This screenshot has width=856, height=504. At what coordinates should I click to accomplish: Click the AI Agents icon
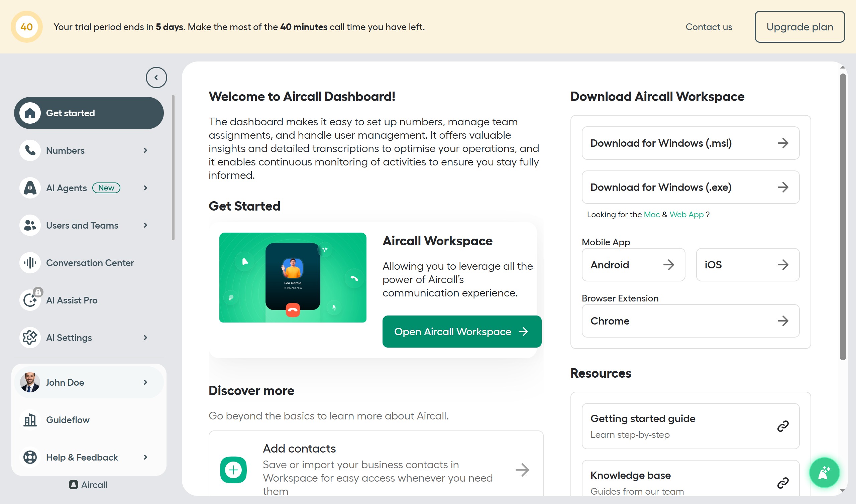click(30, 188)
